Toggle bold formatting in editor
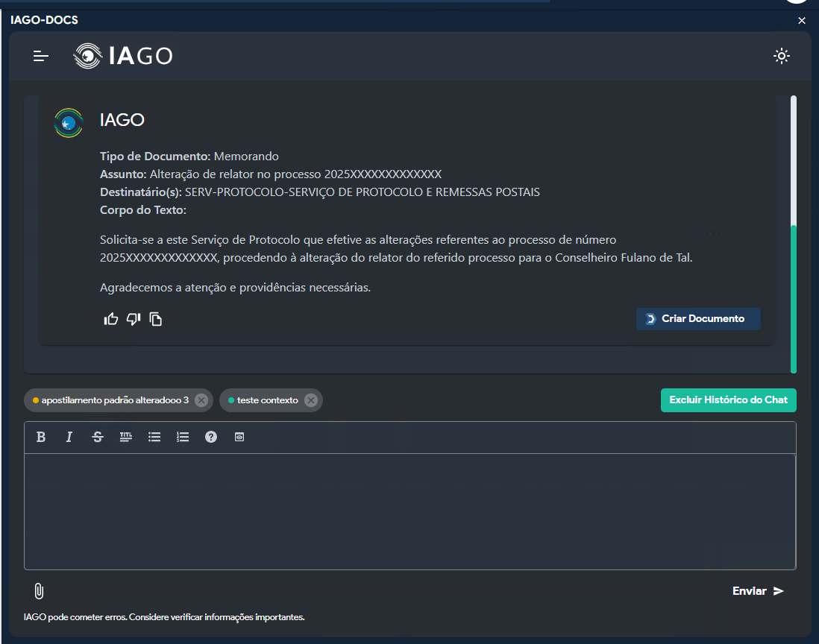 tap(41, 438)
